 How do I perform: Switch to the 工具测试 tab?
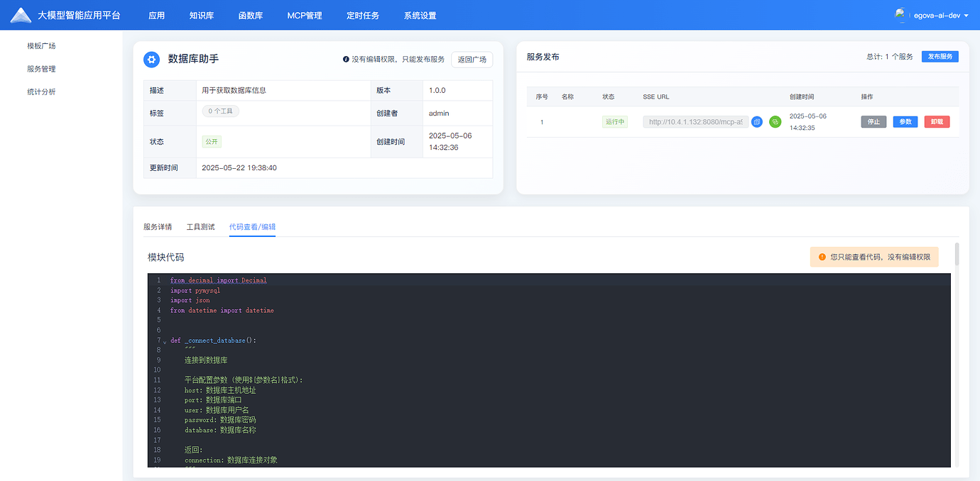pos(200,226)
